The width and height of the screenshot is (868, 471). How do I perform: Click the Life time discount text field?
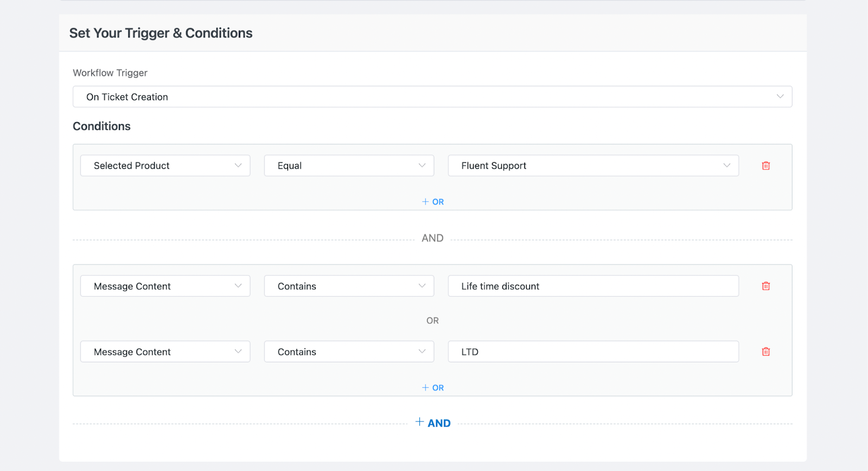point(592,286)
